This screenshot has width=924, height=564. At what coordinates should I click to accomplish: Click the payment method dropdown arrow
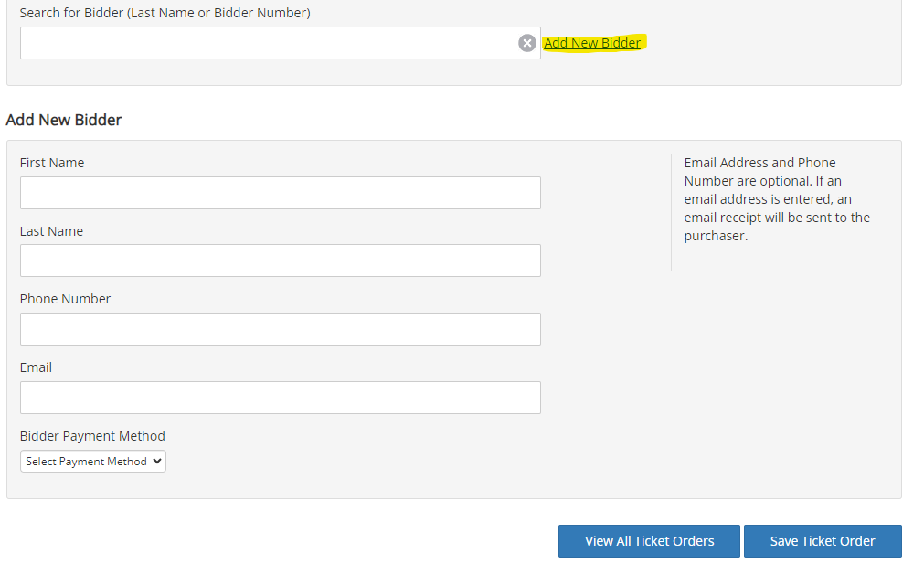pyautogui.click(x=157, y=462)
